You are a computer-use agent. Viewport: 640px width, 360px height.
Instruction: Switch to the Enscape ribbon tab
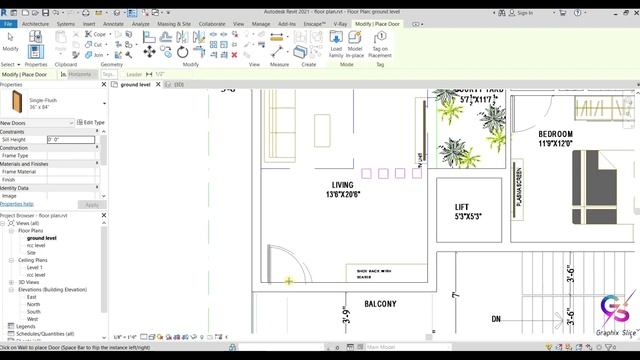click(314, 24)
